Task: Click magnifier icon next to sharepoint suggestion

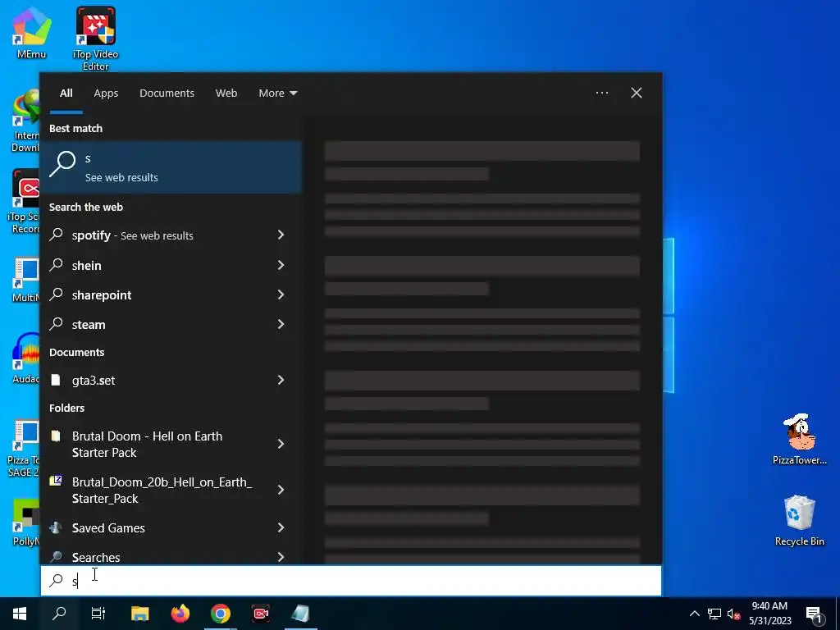Action: pos(57,294)
